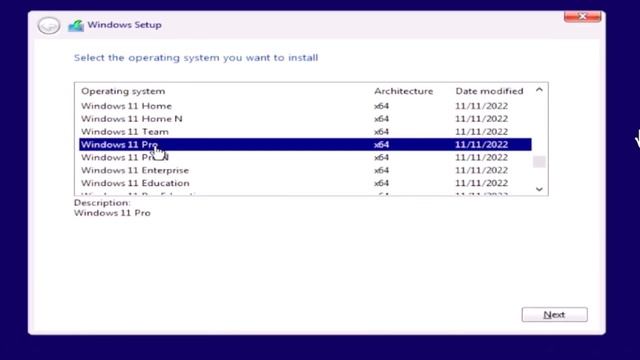Screen dimensions: 640x360
Task: Click x64 in the Windows 11 Enterprise row
Action: (x=381, y=170)
